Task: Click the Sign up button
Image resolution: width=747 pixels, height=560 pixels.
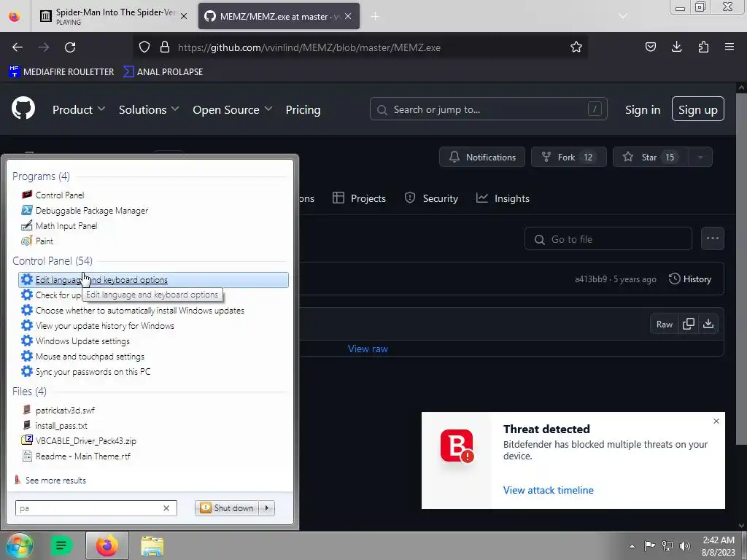Action: tap(697, 109)
